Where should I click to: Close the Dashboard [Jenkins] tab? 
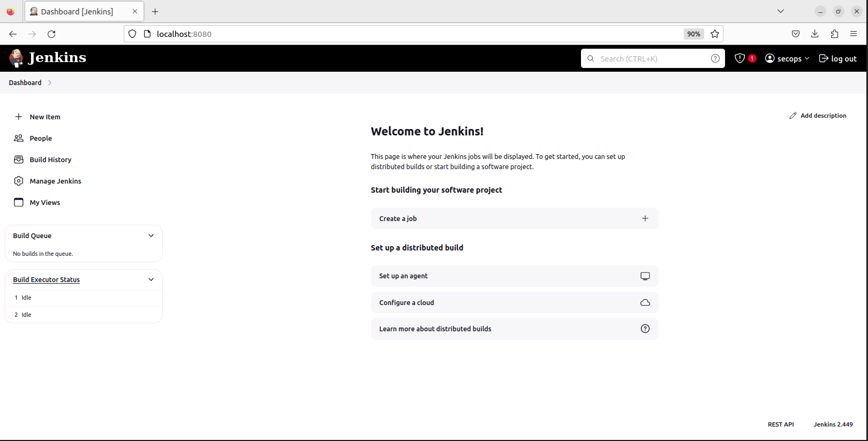(x=135, y=11)
